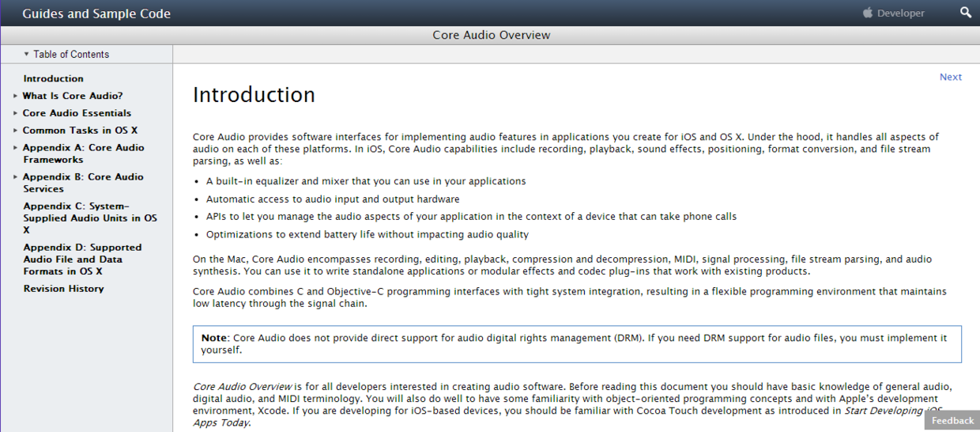980x432 pixels.
Task: Open Appendix D: Supported Audio File Formats
Action: 82,259
